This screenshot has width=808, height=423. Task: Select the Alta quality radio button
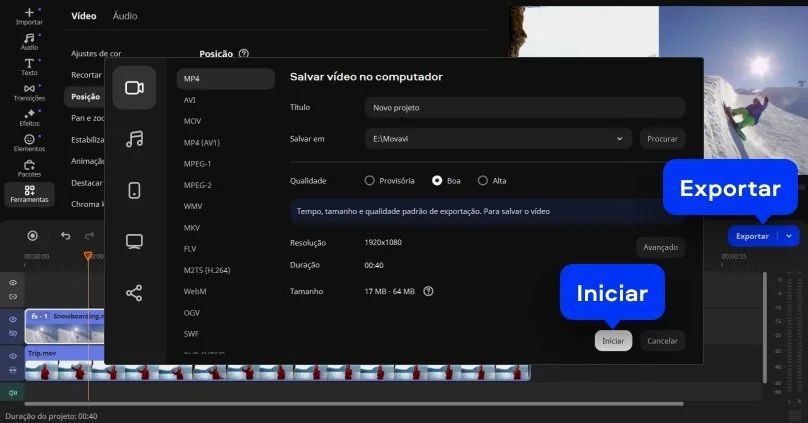[483, 181]
